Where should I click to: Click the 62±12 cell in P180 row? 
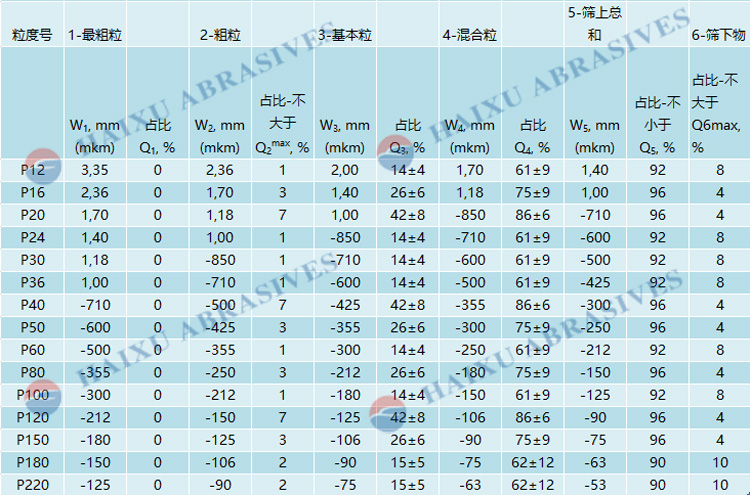point(533,464)
